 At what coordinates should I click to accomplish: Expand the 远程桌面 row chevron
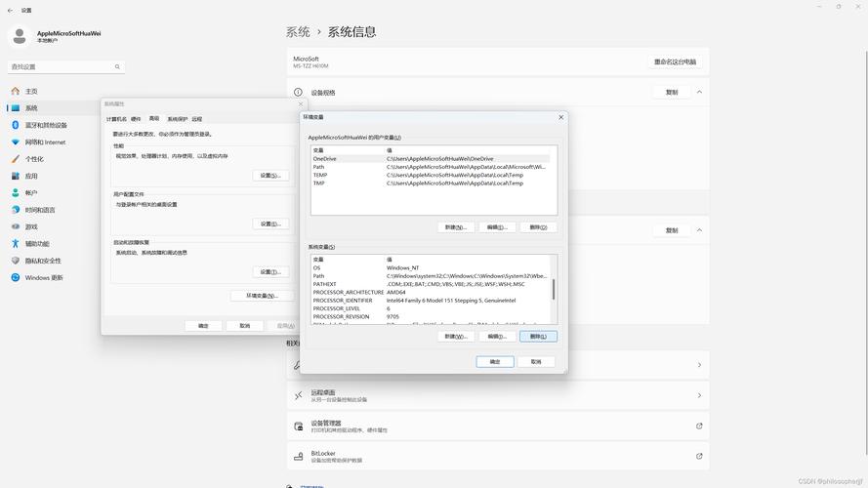[699, 395]
